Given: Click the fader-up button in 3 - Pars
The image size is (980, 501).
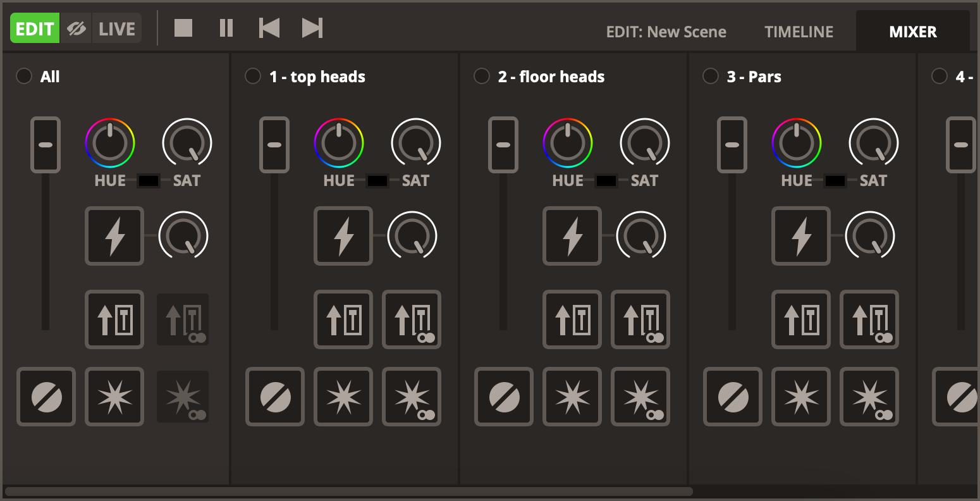Looking at the screenshot, I should pos(801,319).
